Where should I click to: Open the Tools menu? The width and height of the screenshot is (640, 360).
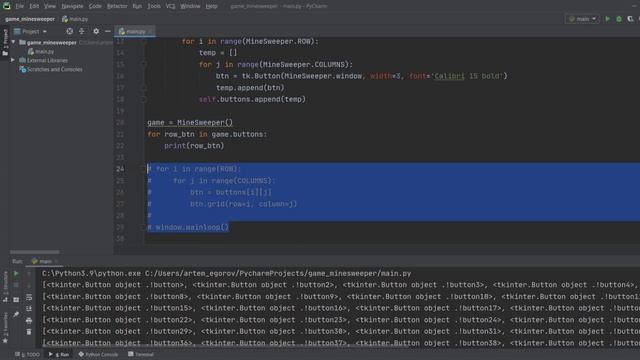pos(153,6)
